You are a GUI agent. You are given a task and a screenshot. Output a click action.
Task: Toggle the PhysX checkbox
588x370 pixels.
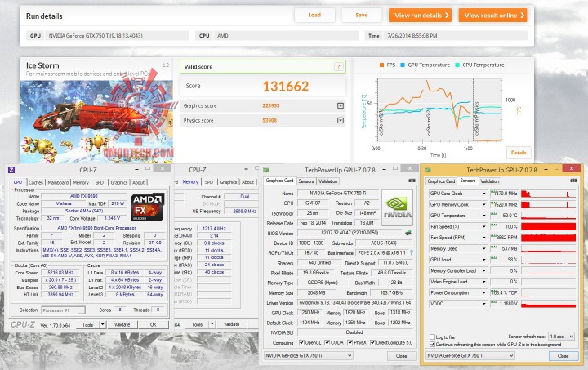pos(350,342)
